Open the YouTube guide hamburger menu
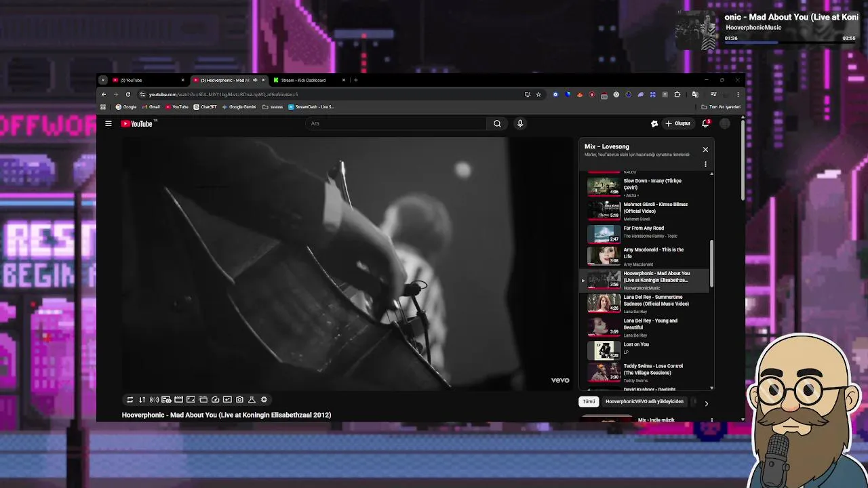This screenshot has height=488, width=868. click(x=108, y=123)
